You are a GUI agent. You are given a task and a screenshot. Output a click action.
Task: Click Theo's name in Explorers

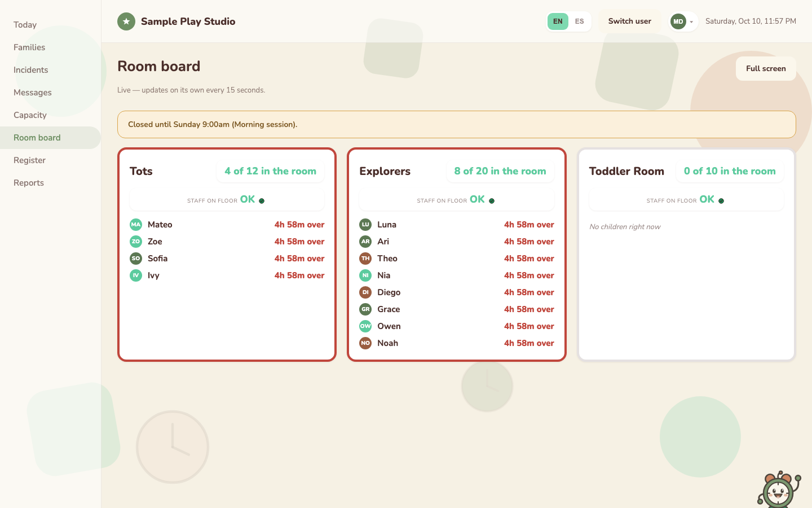[x=387, y=259]
